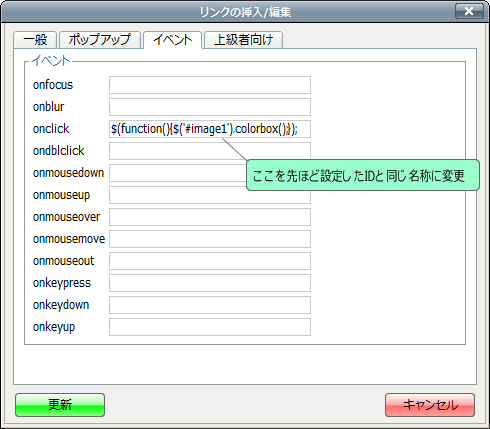The height and width of the screenshot is (429, 490).
Task: Open the ポップアップ tab
Action: tap(100, 40)
